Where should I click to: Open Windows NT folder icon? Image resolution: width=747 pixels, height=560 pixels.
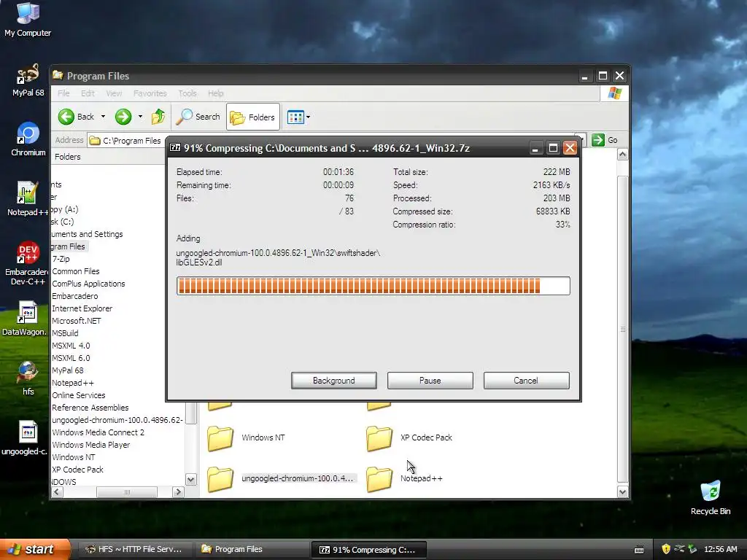click(x=220, y=437)
